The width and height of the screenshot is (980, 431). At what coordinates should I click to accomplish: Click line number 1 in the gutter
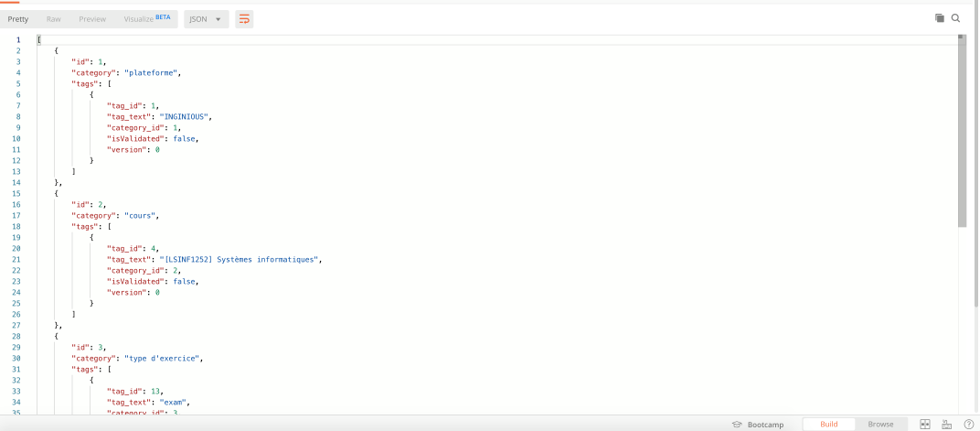18,40
